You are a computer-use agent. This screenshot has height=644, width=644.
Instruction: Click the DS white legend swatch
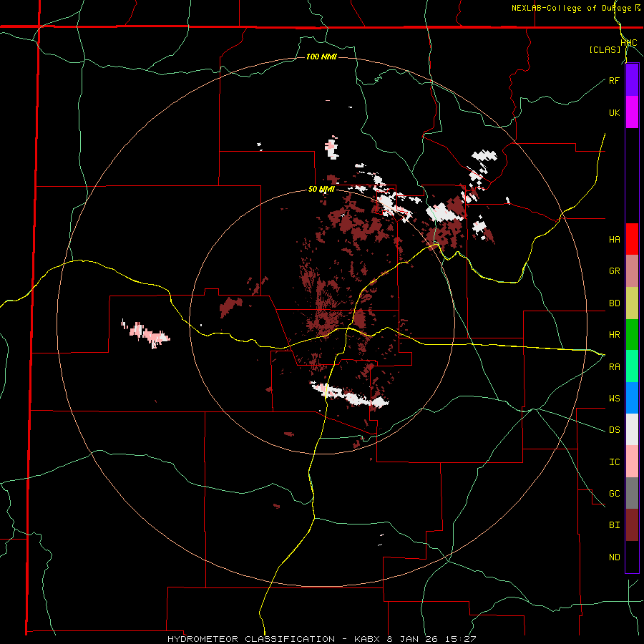[632, 429]
